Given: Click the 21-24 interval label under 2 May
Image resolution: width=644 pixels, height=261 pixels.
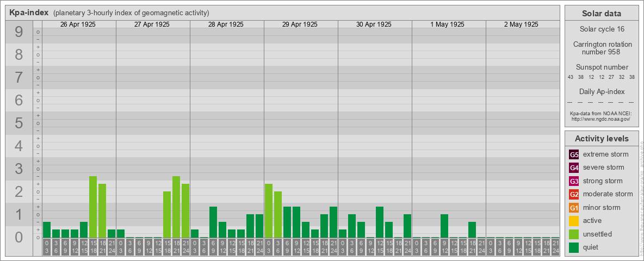Looking at the screenshot, I should (x=555, y=247).
